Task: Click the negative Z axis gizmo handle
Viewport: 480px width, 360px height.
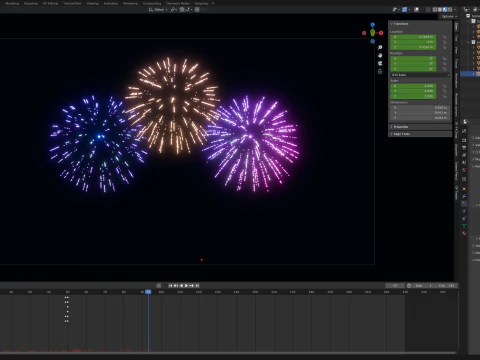Action: (373, 41)
